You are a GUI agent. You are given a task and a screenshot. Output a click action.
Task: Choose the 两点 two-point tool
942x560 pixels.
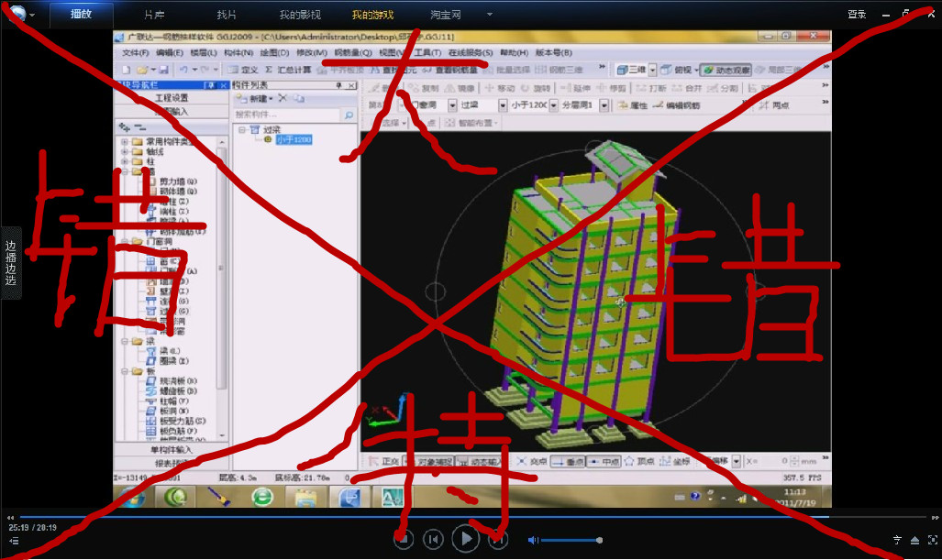click(774, 105)
